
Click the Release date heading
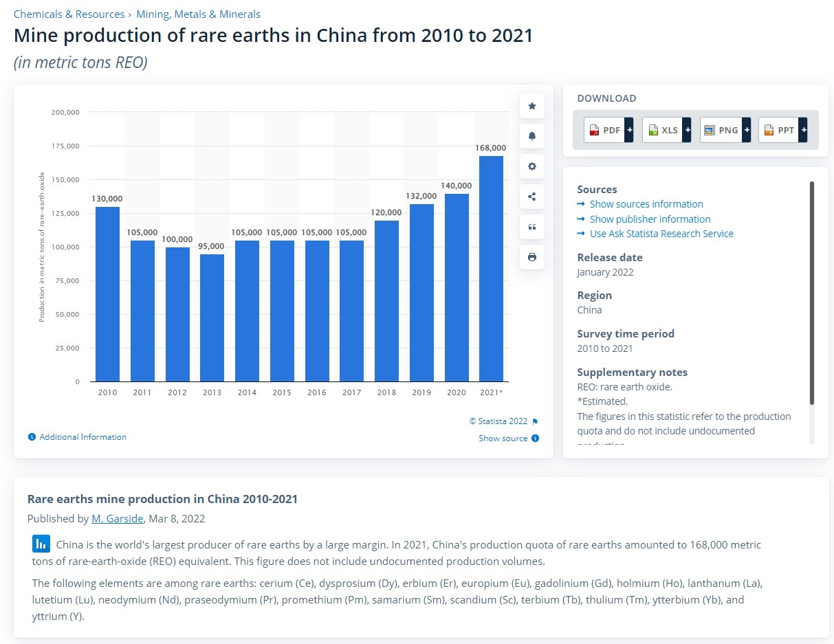[610, 258]
